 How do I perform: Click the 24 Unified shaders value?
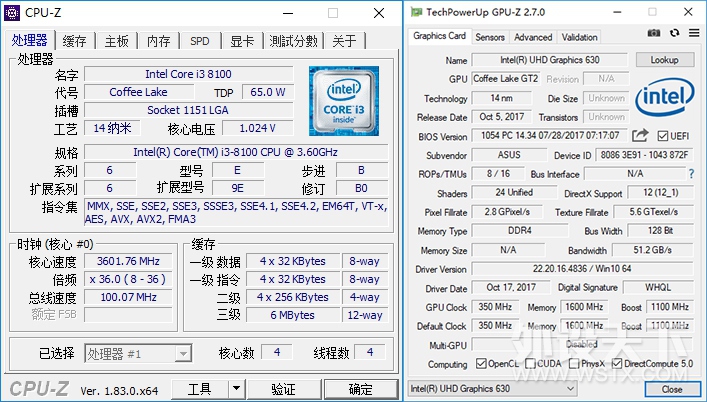pos(514,192)
